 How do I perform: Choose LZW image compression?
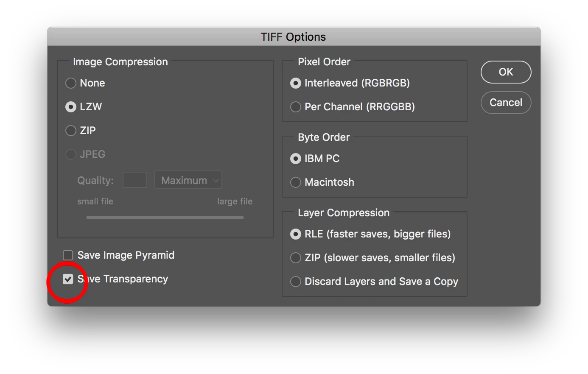click(71, 107)
